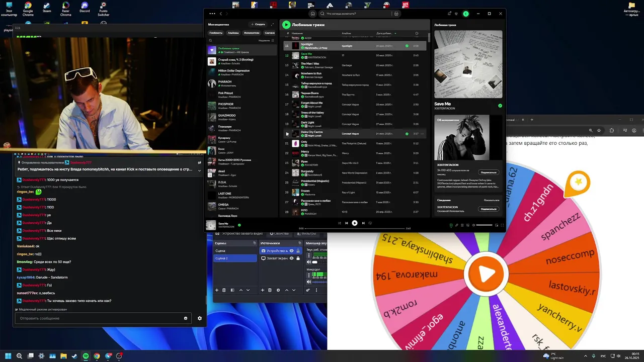The height and width of the screenshot is (362, 644).
Task: Skip to the next track in Spotify
Action: [363, 223]
